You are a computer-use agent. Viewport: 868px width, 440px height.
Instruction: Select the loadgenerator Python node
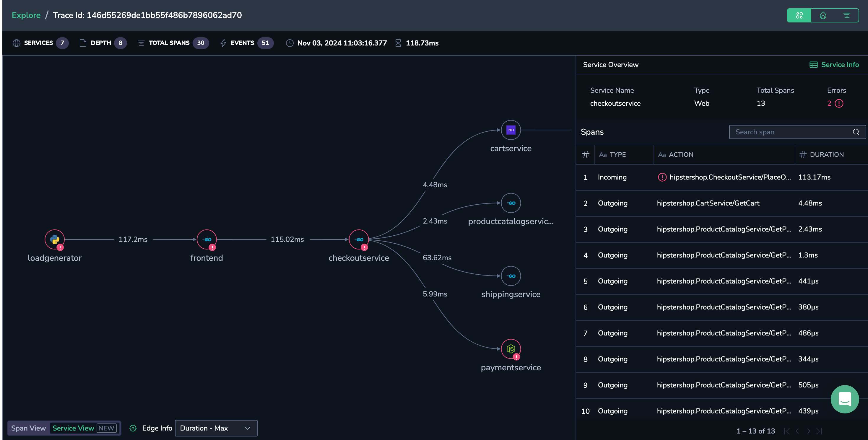[x=55, y=239]
